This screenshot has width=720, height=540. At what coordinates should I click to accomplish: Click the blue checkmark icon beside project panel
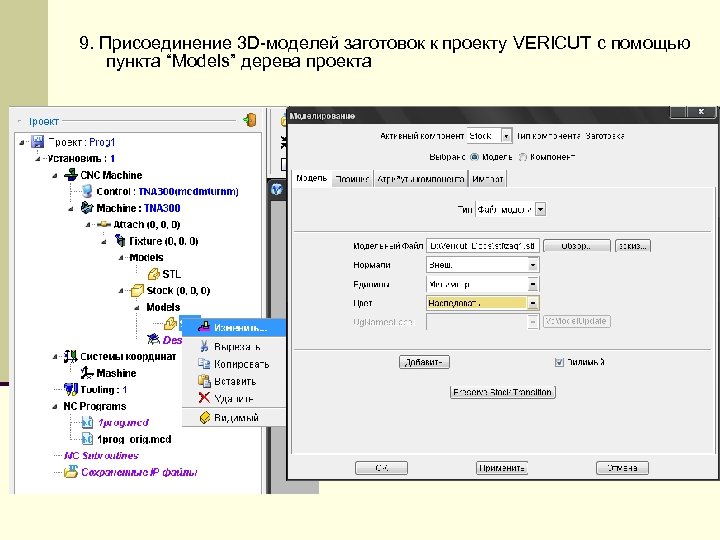pos(277,189)
